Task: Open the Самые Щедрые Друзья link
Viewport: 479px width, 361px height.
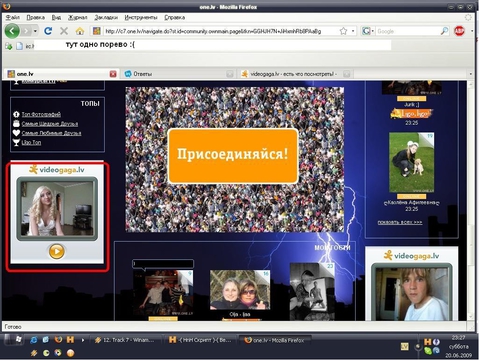Action: click(50, 124)
